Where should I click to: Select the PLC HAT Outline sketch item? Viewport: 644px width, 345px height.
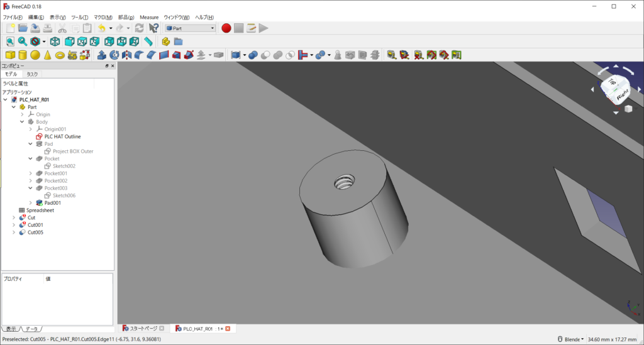pos(62,136)
